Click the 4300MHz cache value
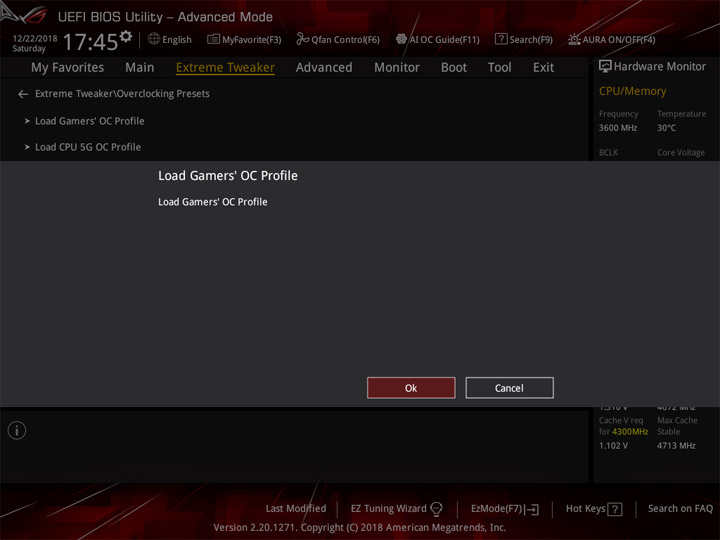Viewport: 720px width, 540px height. pyautogui.click(x=630, y=432)
